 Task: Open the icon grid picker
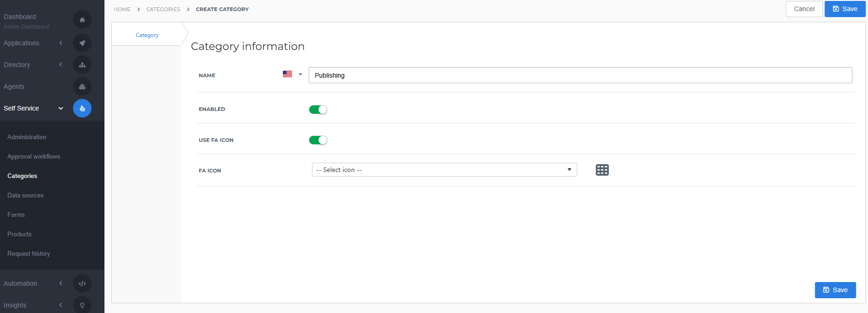pos(602,170)
